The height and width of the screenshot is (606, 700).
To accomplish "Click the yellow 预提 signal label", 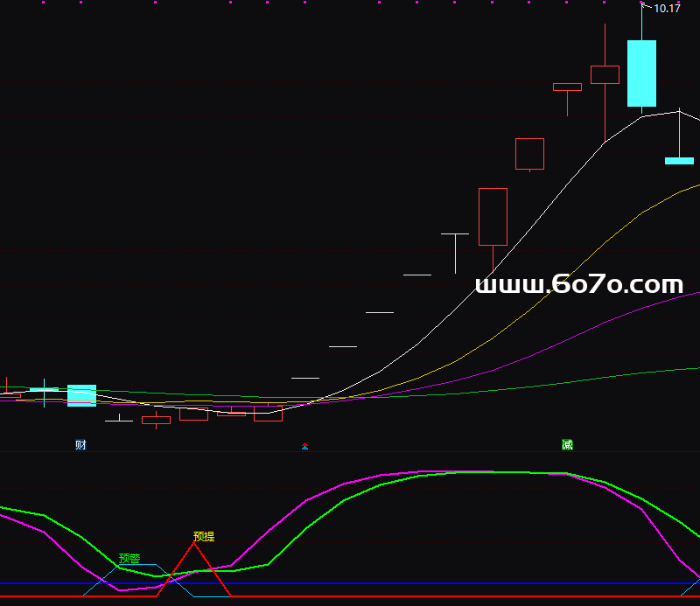I will point(203,536).
